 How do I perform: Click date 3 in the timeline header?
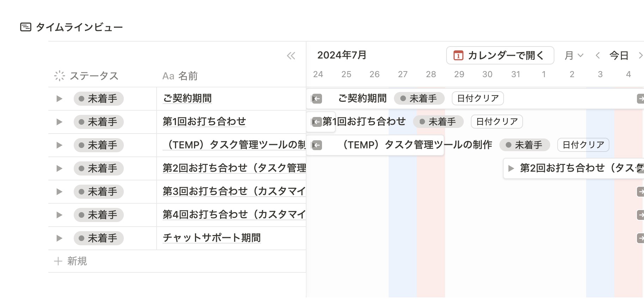[600, 74]
